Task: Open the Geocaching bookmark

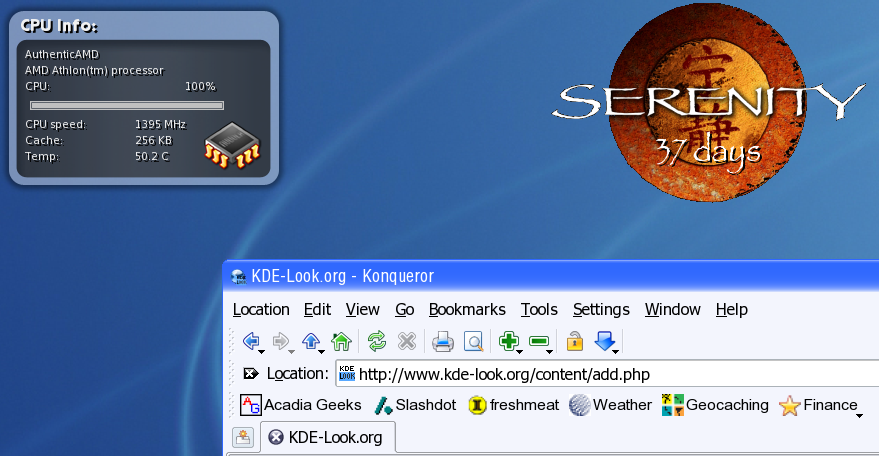Action: pos(715,405)
